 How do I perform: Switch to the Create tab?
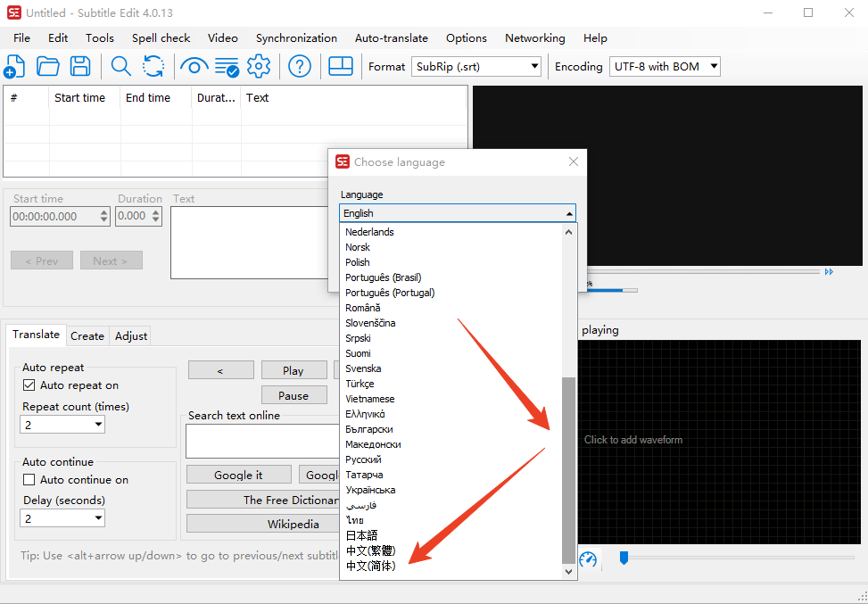pyautogui.click(x=87, y=336)
